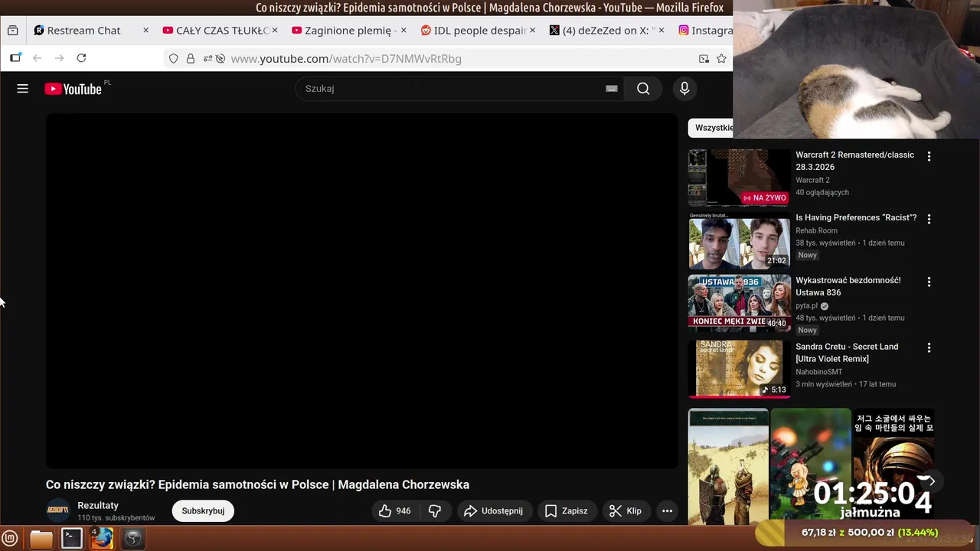980x551 pixels.
Task: Select the Wszystkie filter chip
Action: tap(712, 128)
